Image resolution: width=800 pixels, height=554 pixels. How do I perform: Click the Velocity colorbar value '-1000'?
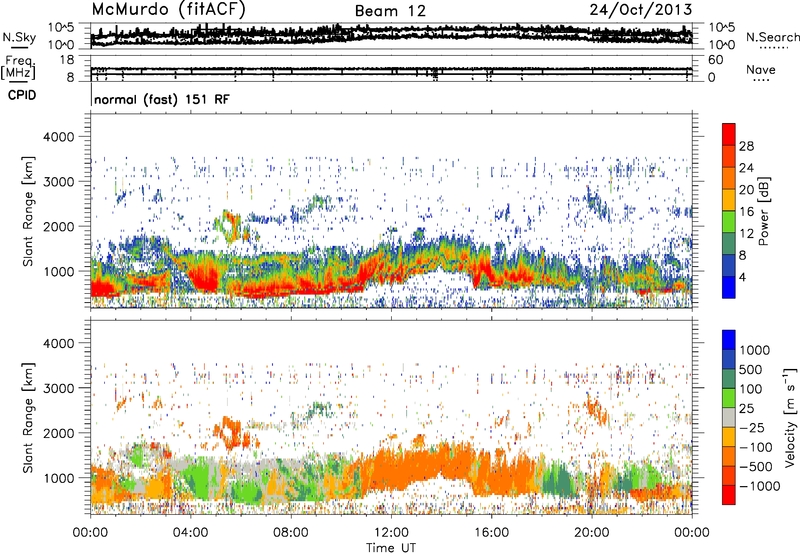[x=759, y=486]
